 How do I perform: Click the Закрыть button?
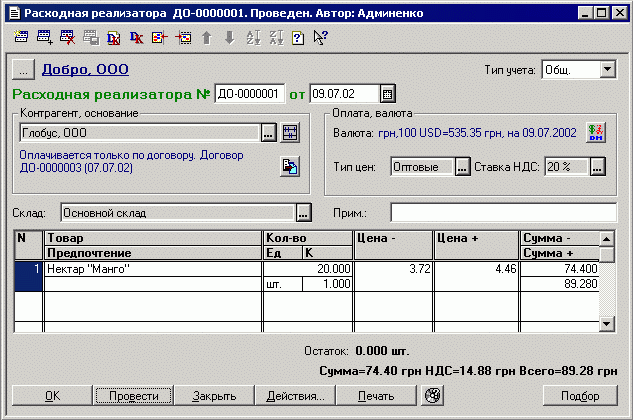(214, 395)
